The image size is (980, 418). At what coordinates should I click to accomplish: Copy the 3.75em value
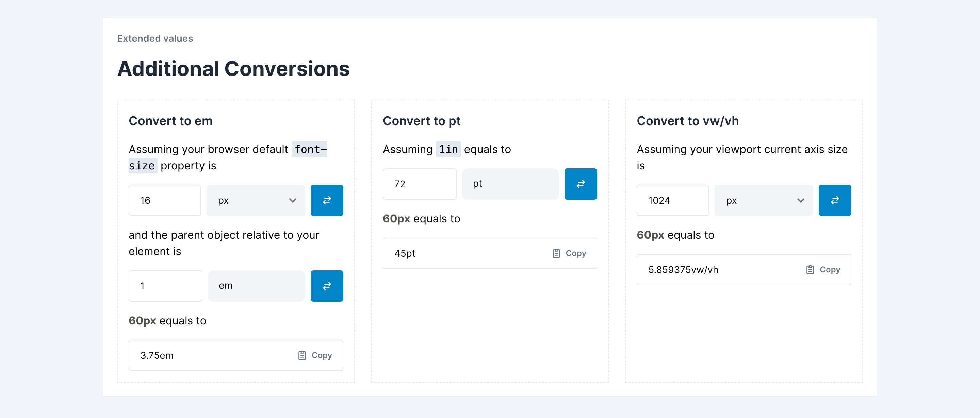[x=315, y=355]
